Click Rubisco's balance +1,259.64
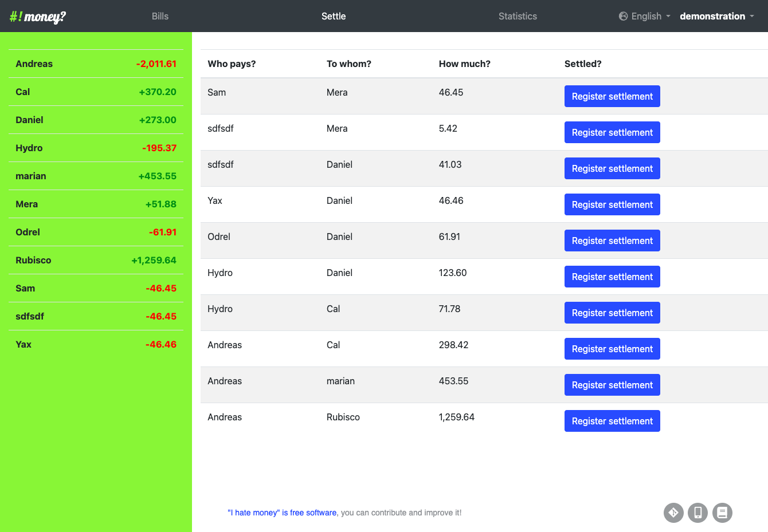The image size is (768, 532). pos(154,260)
